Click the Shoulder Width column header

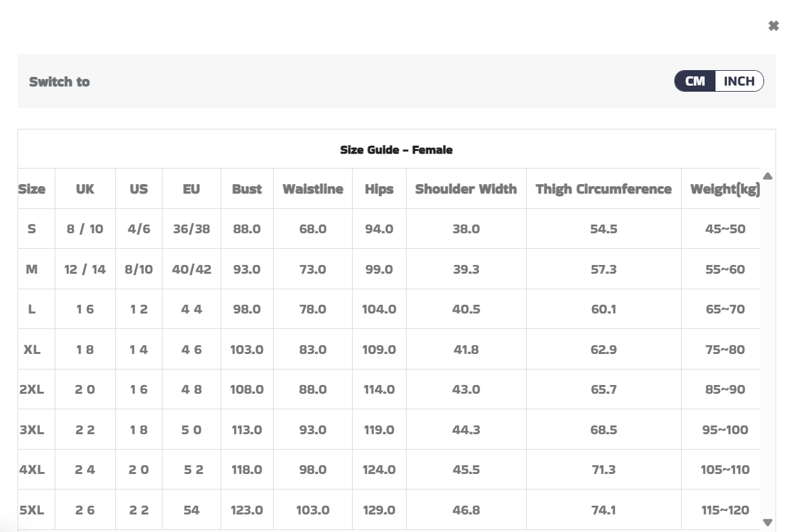[466, 189]
